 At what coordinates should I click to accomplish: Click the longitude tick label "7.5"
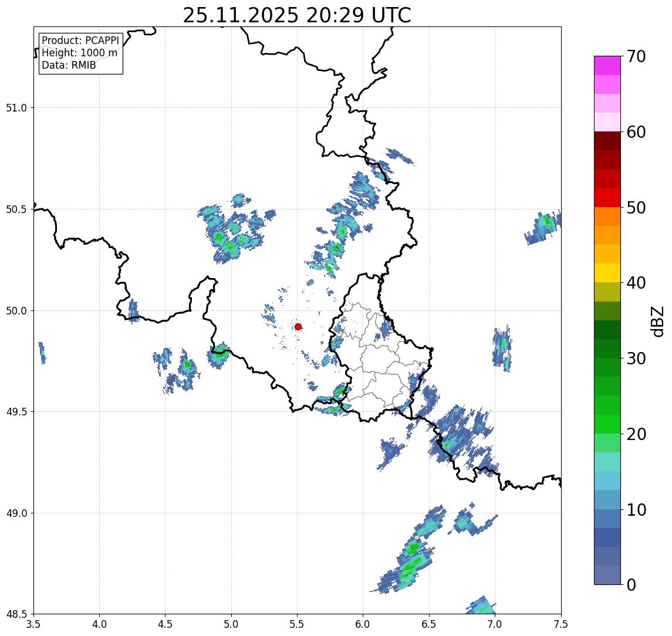point(561,624)
